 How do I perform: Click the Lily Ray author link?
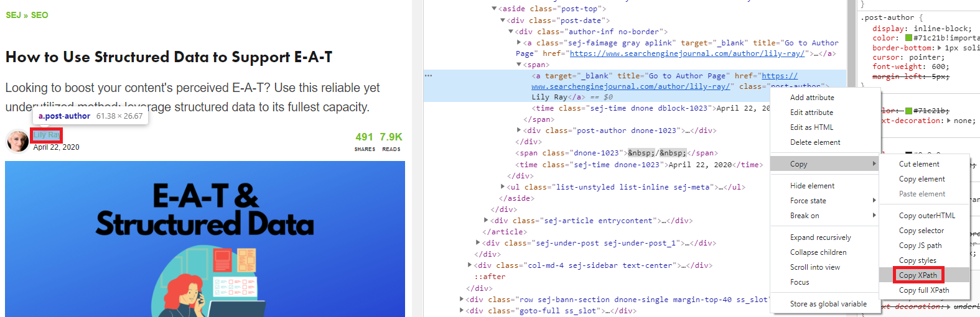[47, 135]
